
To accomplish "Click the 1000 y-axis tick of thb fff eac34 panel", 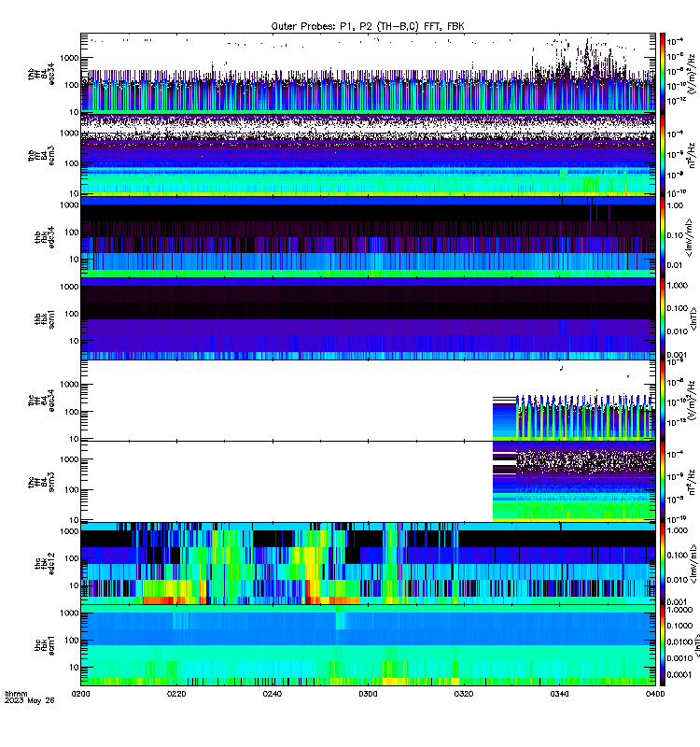I will [69, 58].
